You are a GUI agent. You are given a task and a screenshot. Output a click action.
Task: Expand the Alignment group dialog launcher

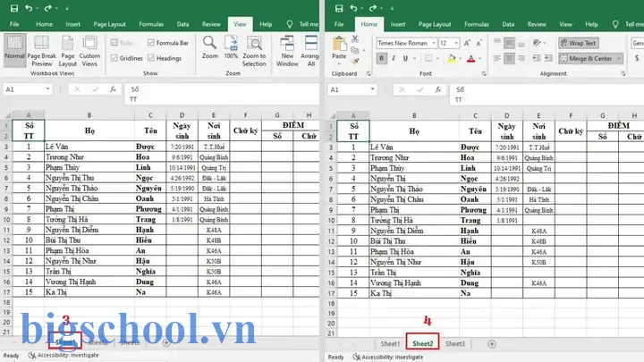[x=623, y=73]
